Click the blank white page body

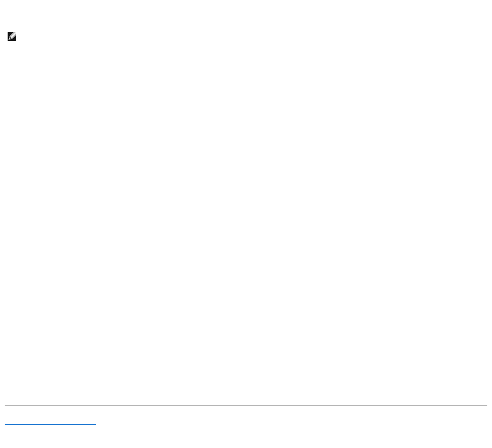[246, 220]
